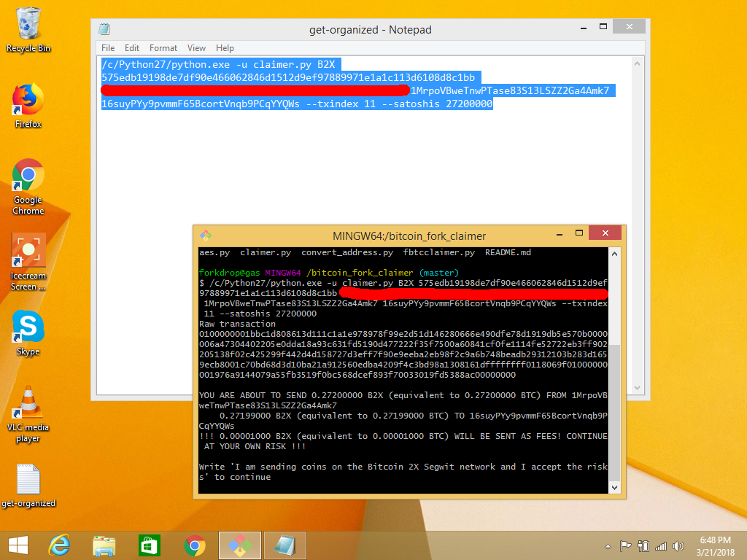Image resolution: width=747 pixels, height=560 pixels.
Task: Click the volume speaker icon in tray
Action: 678,545
